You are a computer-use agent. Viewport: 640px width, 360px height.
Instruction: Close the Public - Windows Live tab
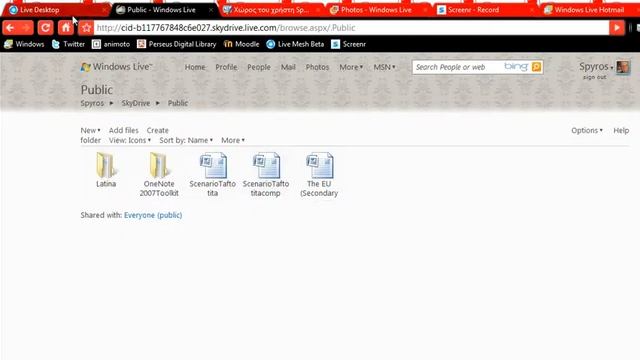[211, 10]
